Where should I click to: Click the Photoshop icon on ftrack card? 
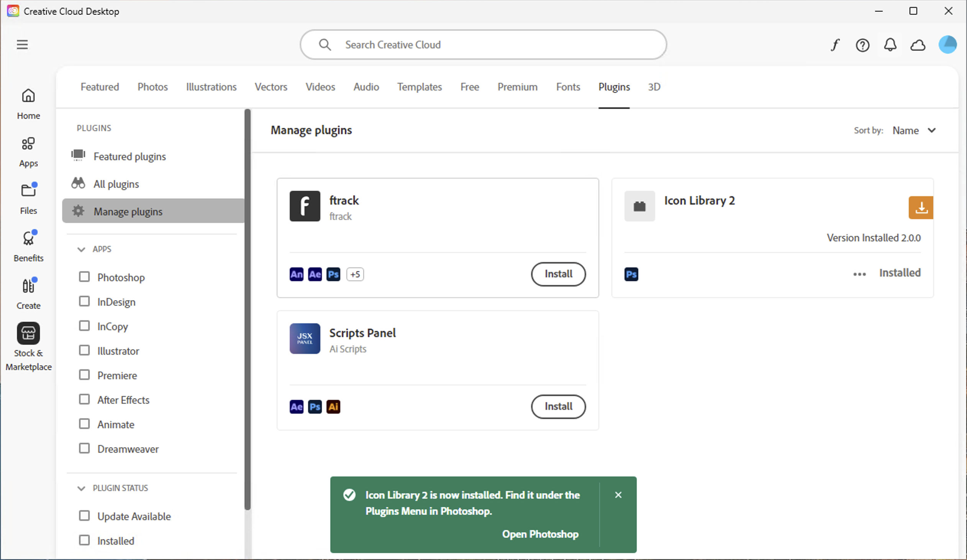click(333, 274)
